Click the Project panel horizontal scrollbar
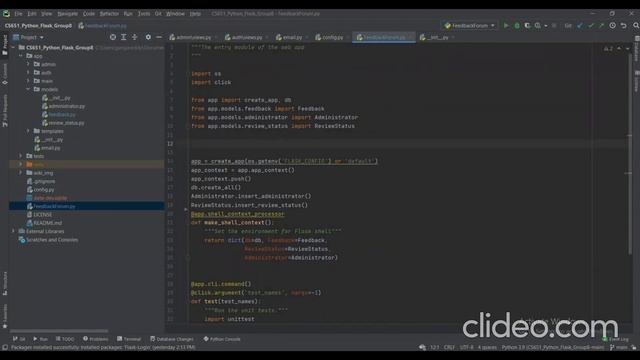This screenshot has height=360, width=640. coord(59,331)
